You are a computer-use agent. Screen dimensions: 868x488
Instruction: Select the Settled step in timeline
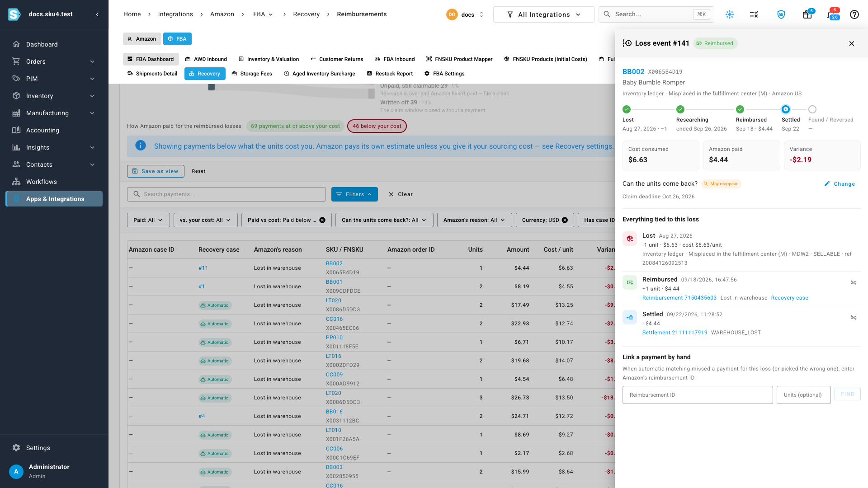pos(786,109)
